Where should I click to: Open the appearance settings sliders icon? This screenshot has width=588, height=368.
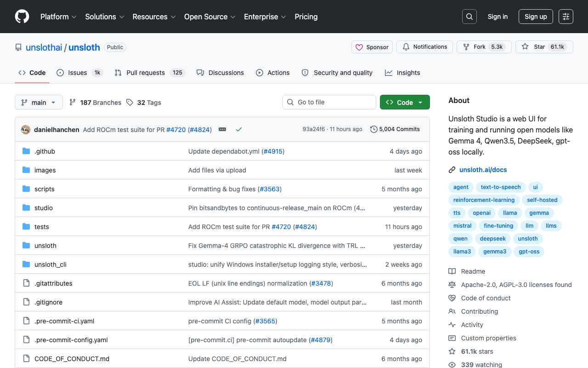(565, 17)
